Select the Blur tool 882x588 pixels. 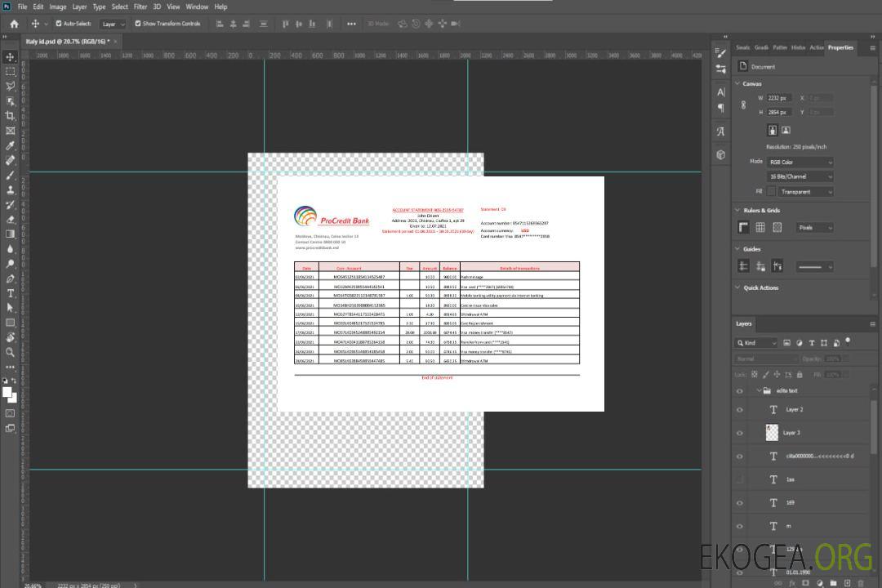coord(10,249)
